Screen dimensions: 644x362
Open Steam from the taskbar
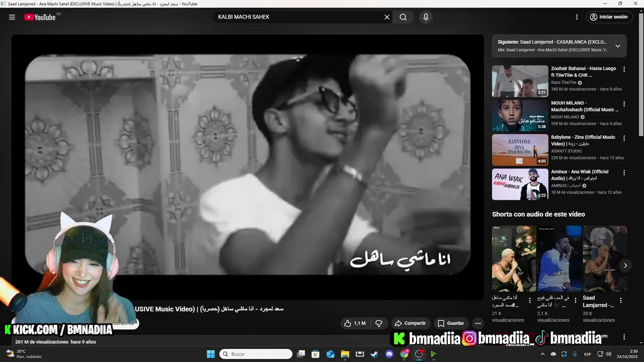click(374, 354)
